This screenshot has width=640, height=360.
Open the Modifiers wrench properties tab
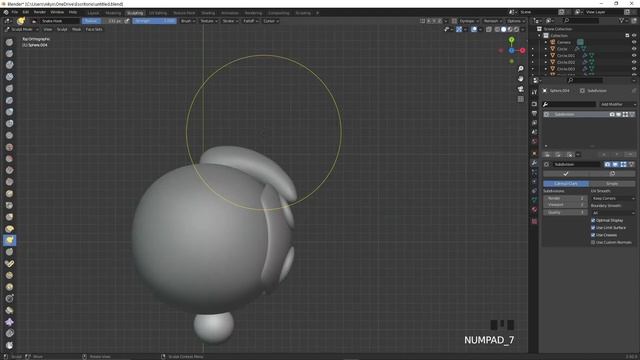[534, 163]
